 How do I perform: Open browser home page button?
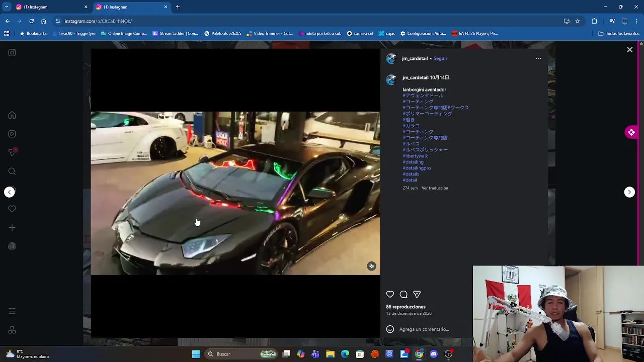(43, 21)
